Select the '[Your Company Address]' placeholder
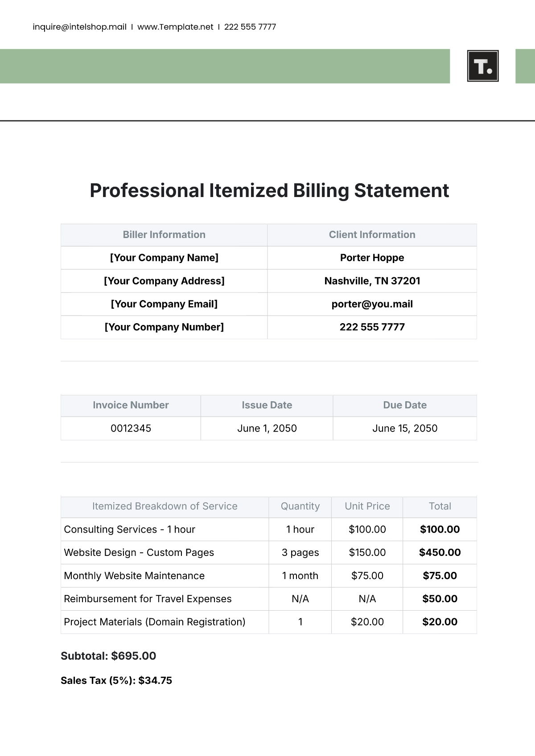The image size is (535, 756). coord(164,281)
